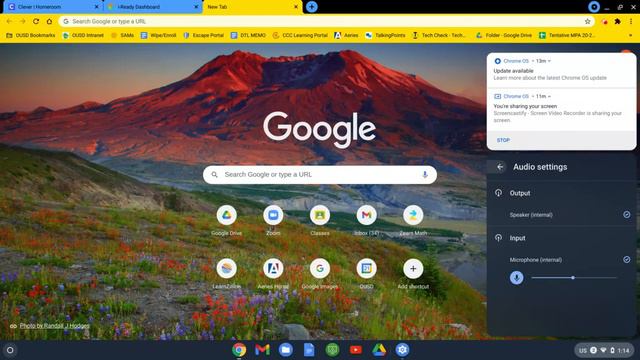This screenshot has height=360, width=640.
Task: Open Files app on the shelf
Action: tap(286, 350)
